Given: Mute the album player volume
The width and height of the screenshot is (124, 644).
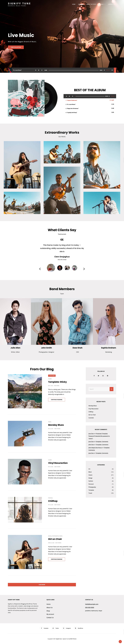Looking at the screenshot, I should [x=109, y=96].
